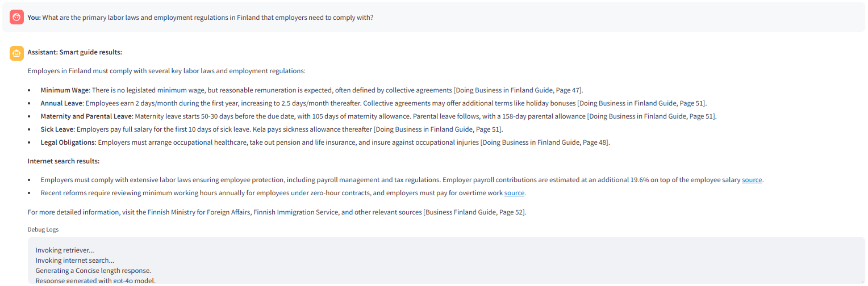This screenshot has height=286, width=868.
Task: Click the 'Invoking retriever...' log line
Action: click(x=65, y=250)
